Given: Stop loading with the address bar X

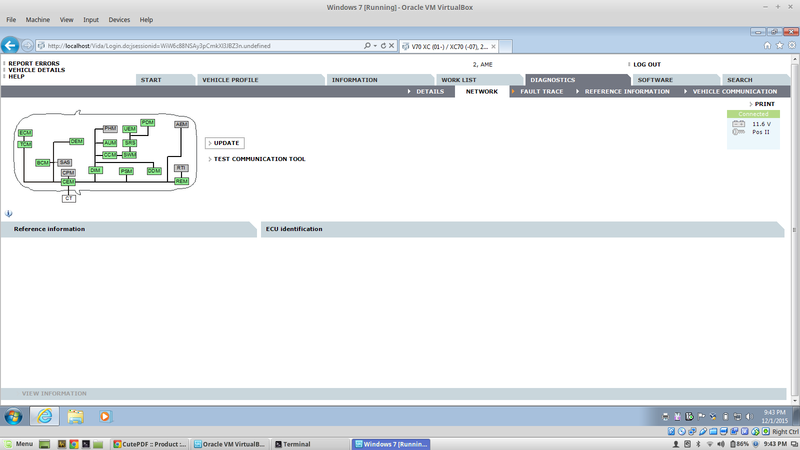Looking at the screenshot, I should [391, 45].
